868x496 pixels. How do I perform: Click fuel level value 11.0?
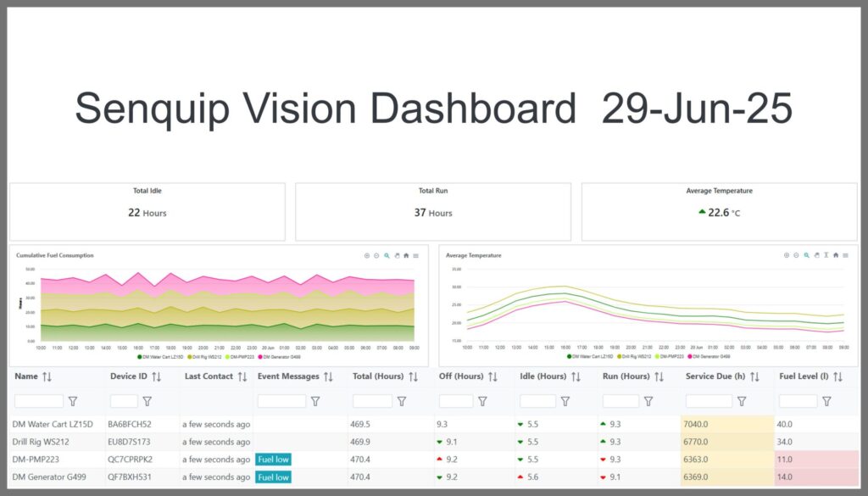click(x=785, y=460)
